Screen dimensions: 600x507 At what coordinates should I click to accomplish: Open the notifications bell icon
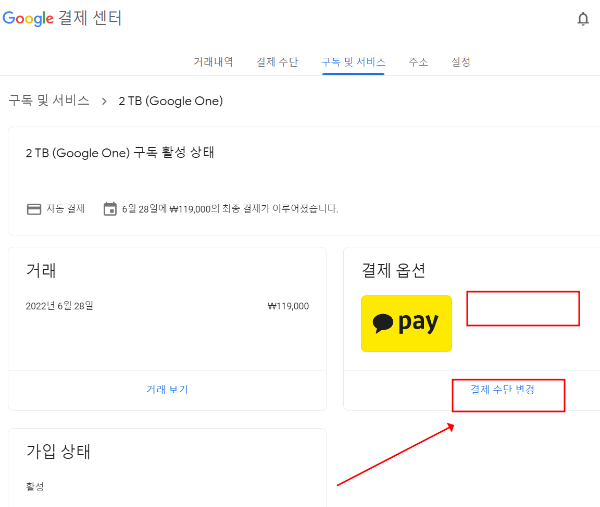(x=583, y=19)
